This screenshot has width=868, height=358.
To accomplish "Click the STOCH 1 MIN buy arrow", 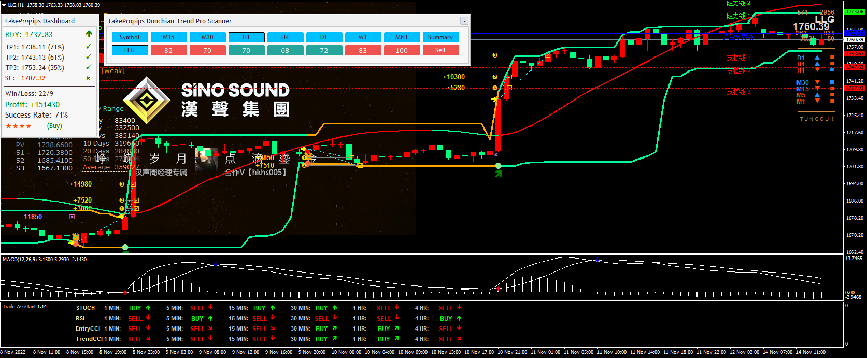I will (x=148, y=308).
